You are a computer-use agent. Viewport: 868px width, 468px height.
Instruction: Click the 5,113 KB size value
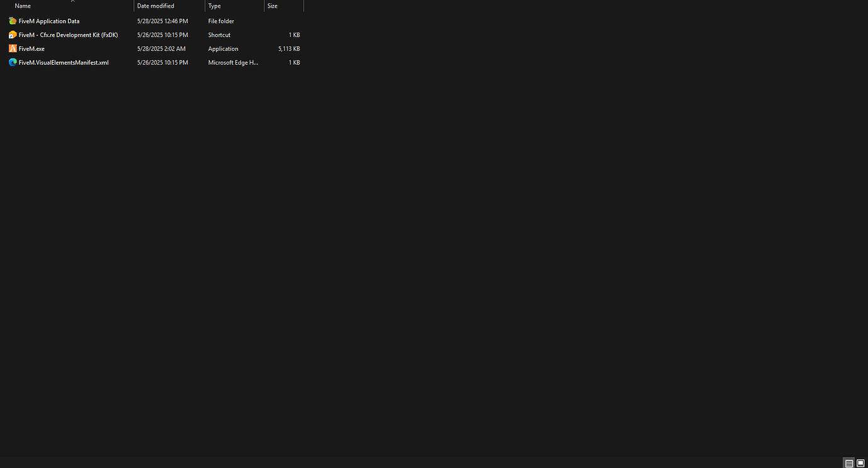coord(289,49)
